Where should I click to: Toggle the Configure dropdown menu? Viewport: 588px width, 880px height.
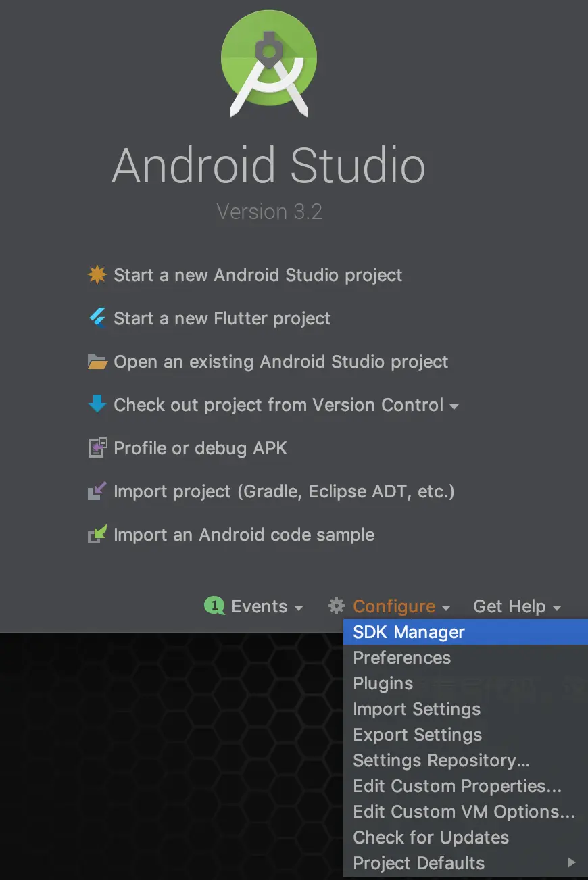pos(401,606)
